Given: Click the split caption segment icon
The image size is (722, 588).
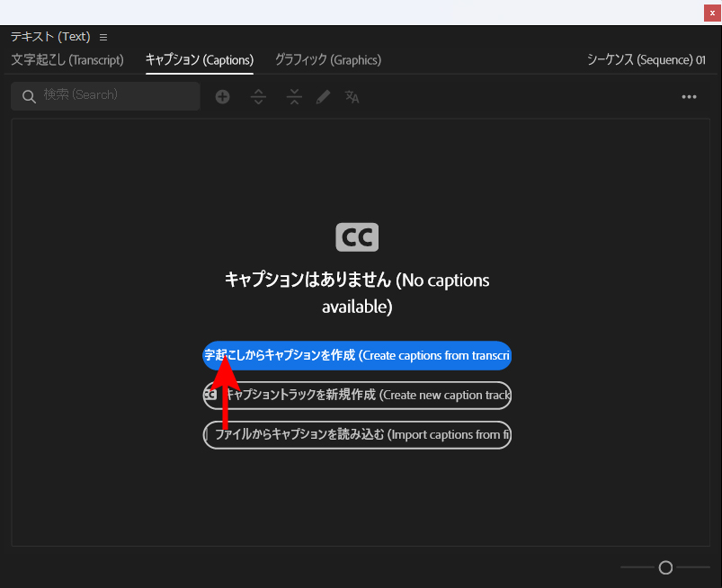Looking at the screenshot, I should [x=258, y=97].
